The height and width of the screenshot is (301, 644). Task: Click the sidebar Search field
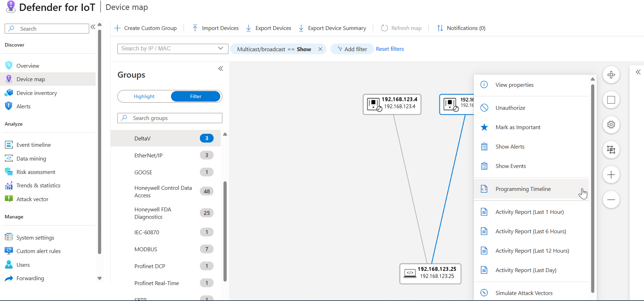47,29
